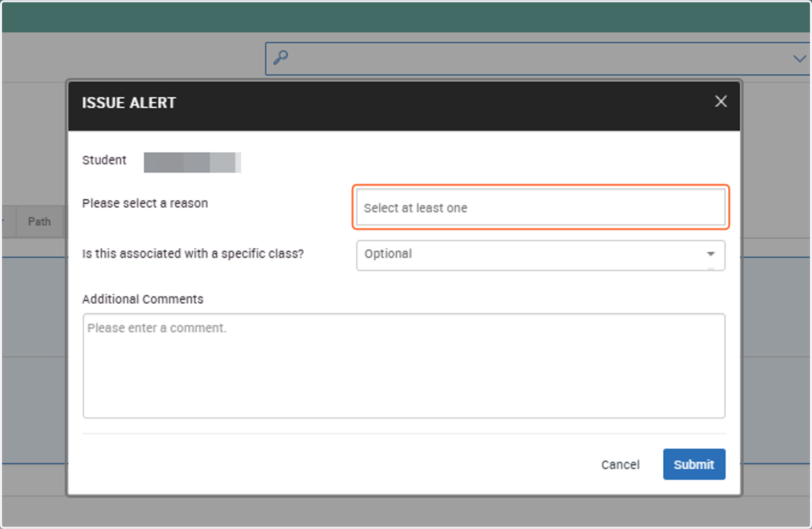
Task: Expand the background search bar chevron
Action: tap(799, 59)
